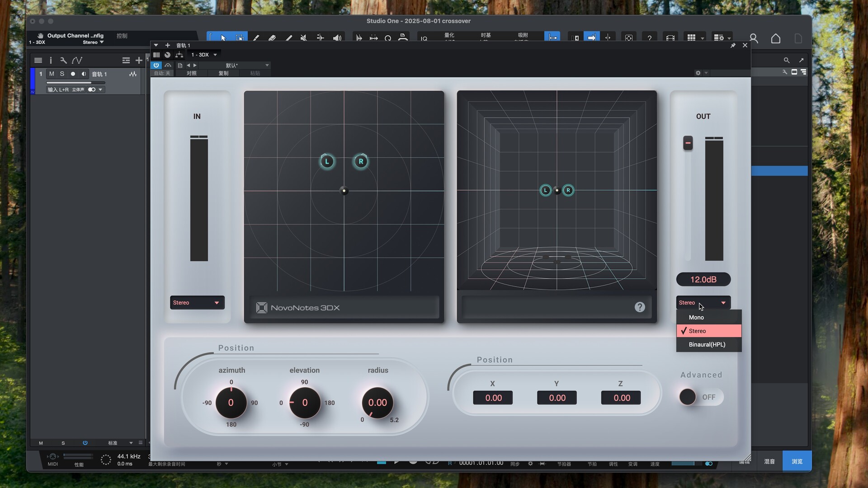Open Output Channel Stereo dropdown
This screenshot has width=868, height=488.
point(93,42)
